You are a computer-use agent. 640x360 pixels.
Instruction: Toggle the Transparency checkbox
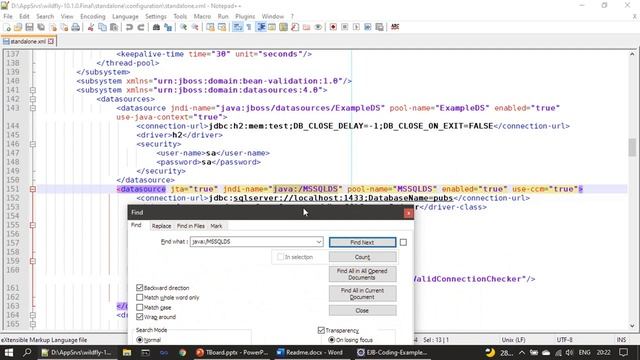coord(321,330)
